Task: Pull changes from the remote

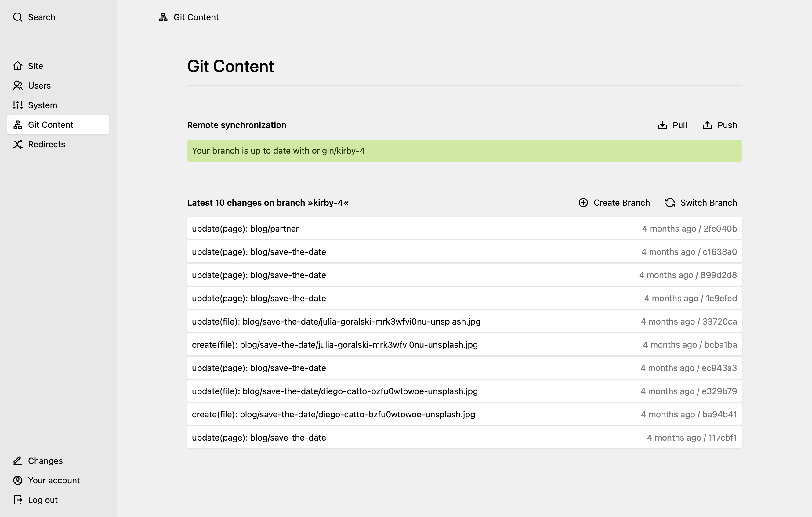Action: pos(672,125)
